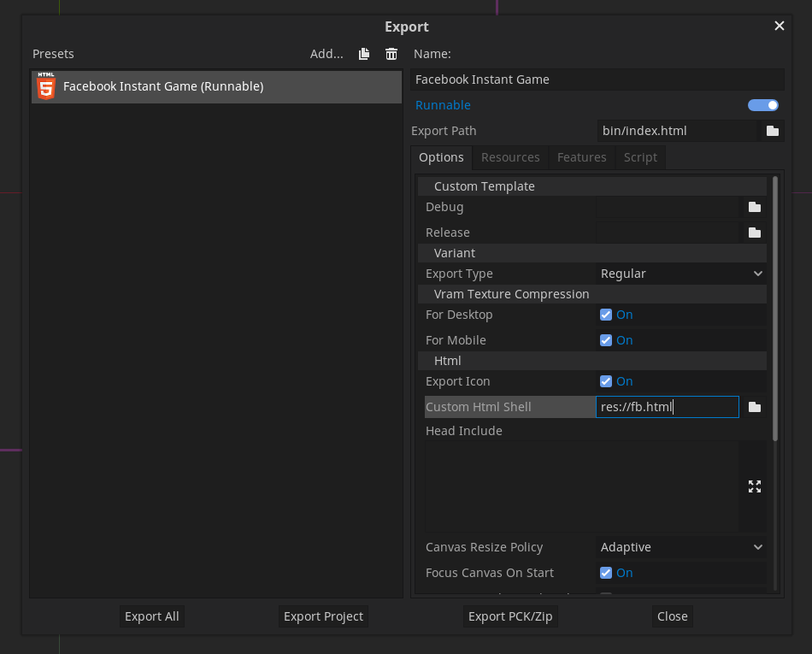
Task: Browse for Release custom template file
Action: coord(755,233)
